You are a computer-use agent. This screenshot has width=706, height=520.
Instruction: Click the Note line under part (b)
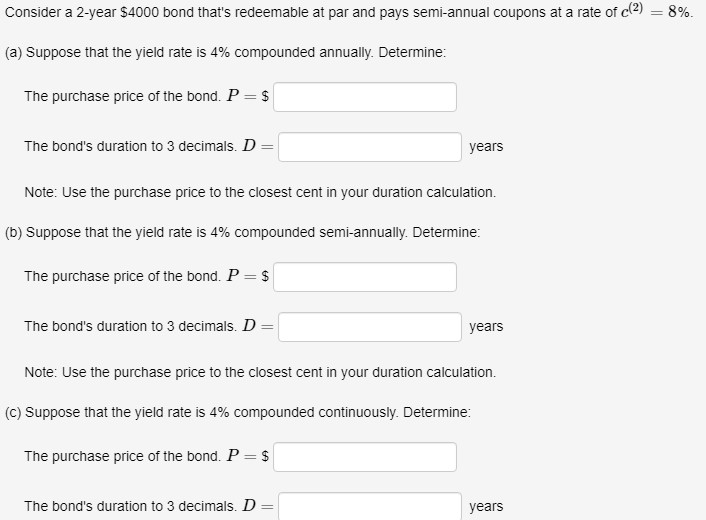260,372
